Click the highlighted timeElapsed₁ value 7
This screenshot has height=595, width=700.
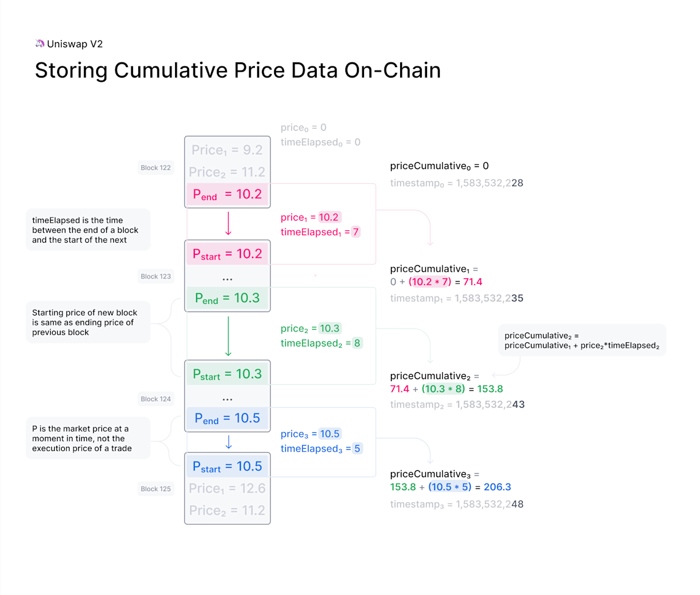[x=356, y=232]
